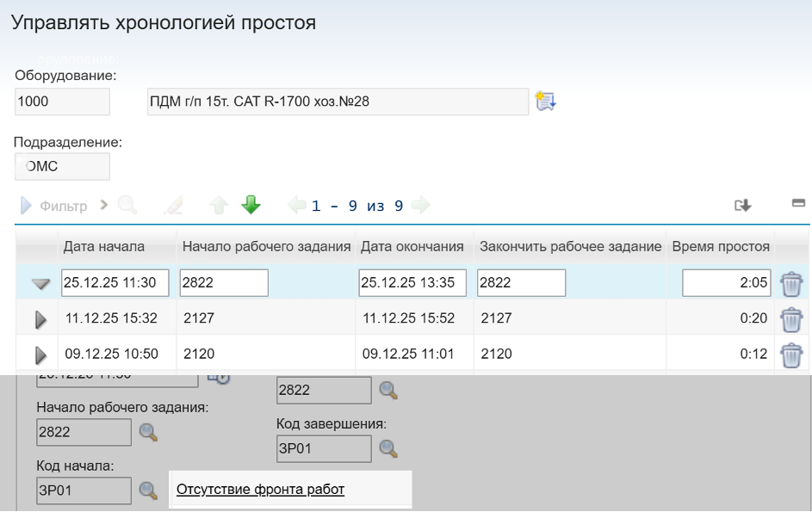Delete the 11.12.25 row with the trash icon

click(790, 318)
